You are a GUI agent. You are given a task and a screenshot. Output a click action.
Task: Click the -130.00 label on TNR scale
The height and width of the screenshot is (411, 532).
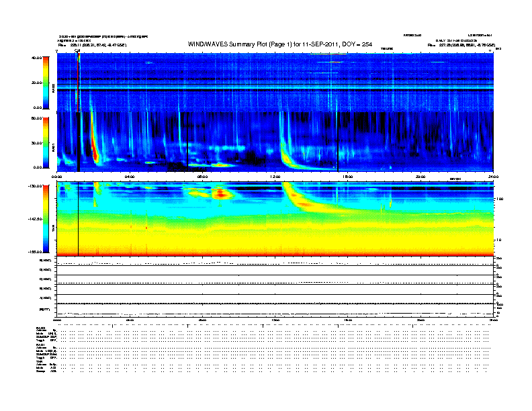[x=36, y=186]
